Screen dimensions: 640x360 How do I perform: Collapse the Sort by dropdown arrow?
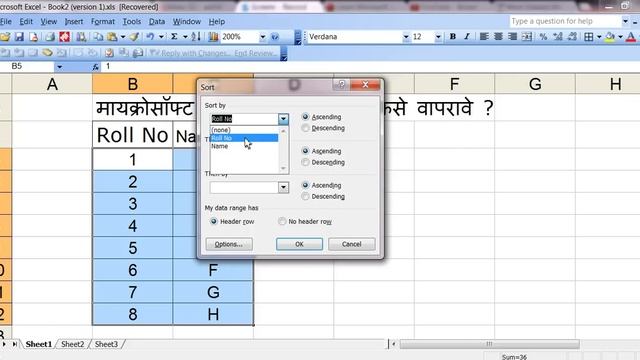coord(283,119)
